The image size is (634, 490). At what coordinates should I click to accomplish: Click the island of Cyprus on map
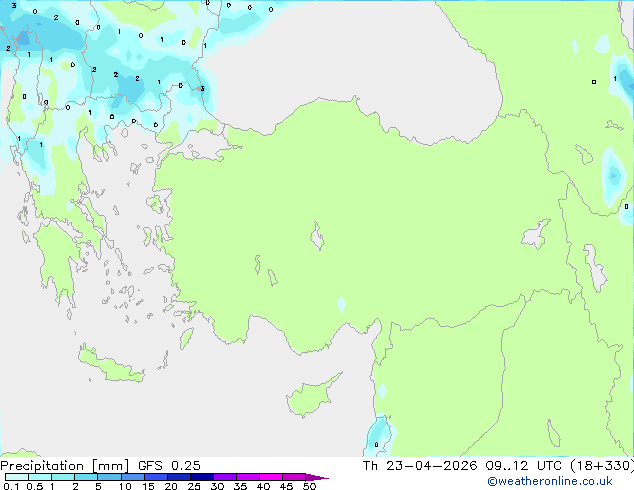pyautogui.click(x=311, y=396)
